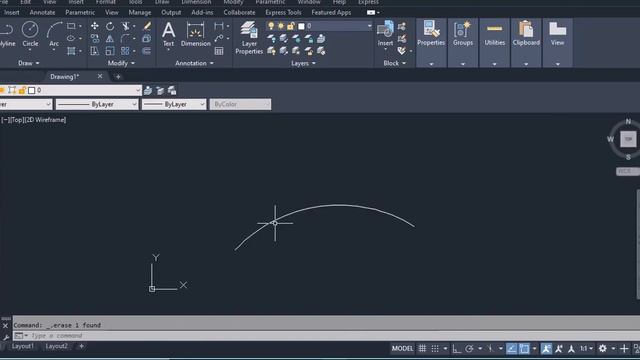Toggle 2D object snap in status bar

pos(524,349)
